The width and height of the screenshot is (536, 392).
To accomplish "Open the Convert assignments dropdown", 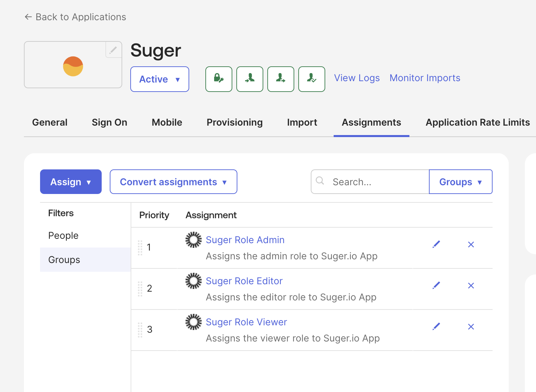I will tap(173, 182).
